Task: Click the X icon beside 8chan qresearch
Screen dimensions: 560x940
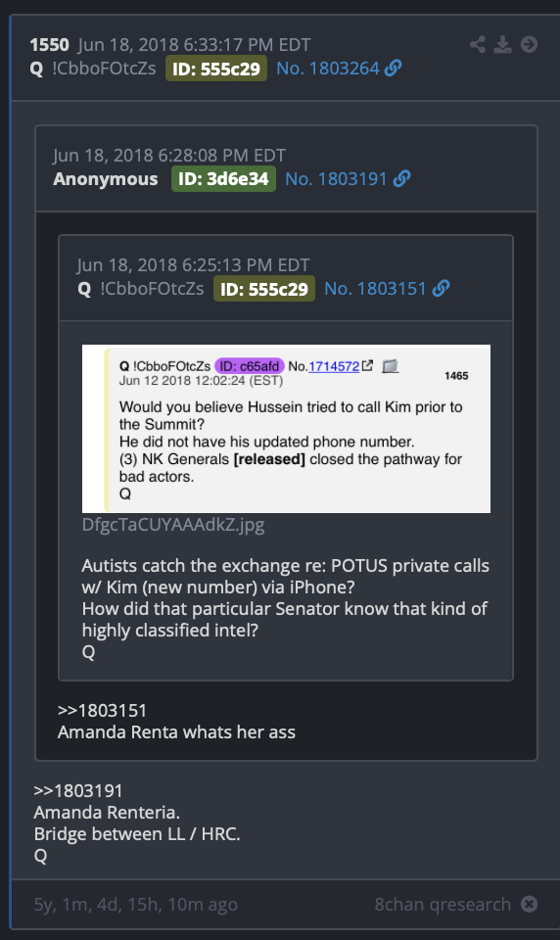Action: pyautogui.click(x=529, y=904)
